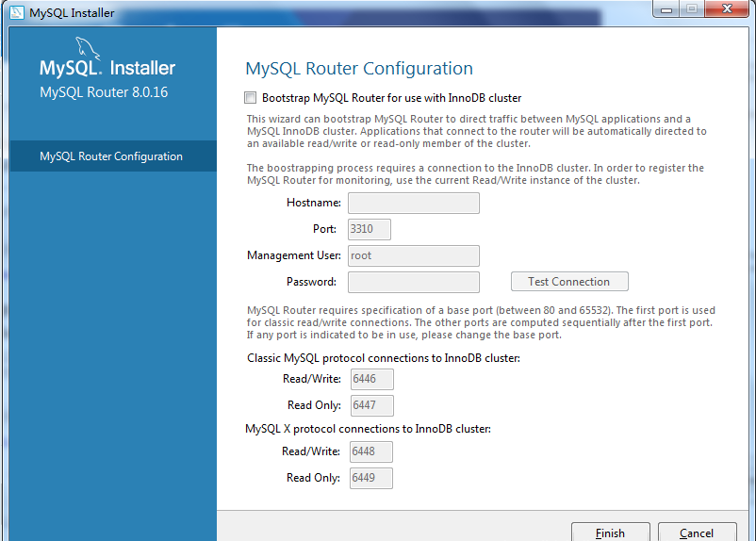
Task: Click the Port: label
Action: 324,229
